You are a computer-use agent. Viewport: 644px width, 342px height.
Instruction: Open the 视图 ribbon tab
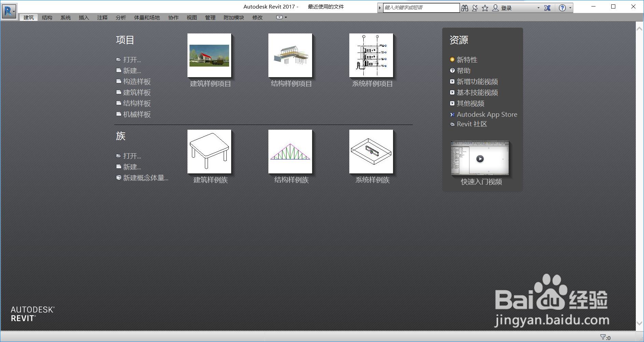(192, 17)
